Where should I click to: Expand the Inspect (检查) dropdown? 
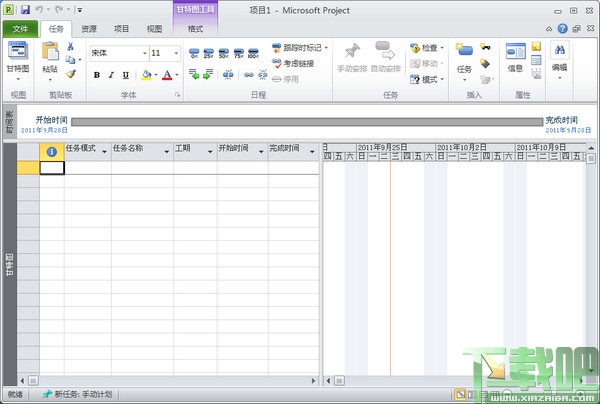click(x=442, y=48)
